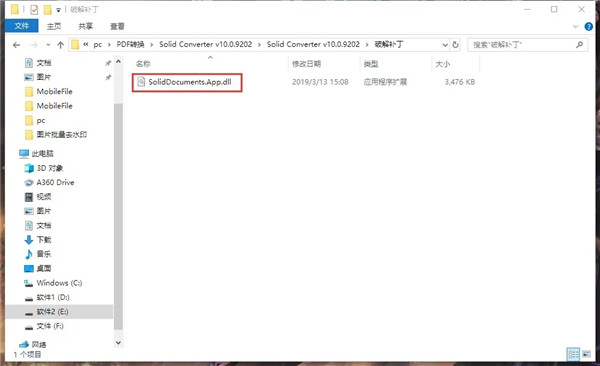Open the pc folder in quick access

pos(41,121)
